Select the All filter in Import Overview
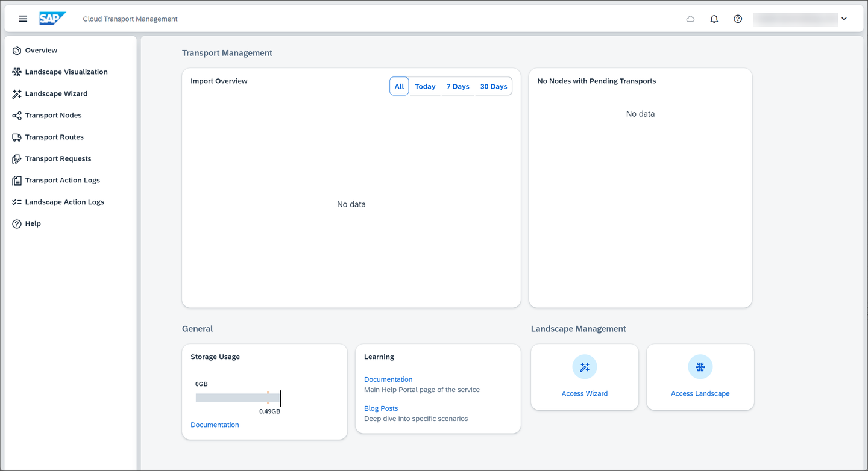The image size is (868, 471). click(x=399, y=86)
